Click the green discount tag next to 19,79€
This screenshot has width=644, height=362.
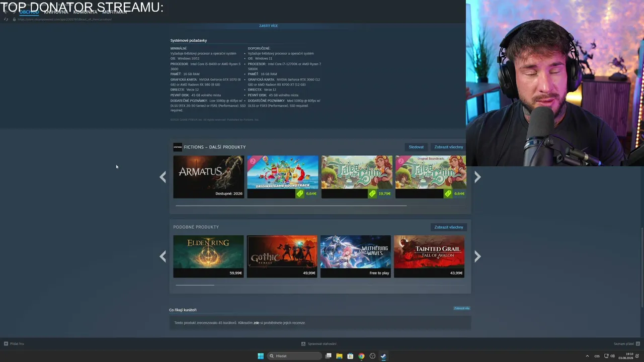(x=372, y=194)
